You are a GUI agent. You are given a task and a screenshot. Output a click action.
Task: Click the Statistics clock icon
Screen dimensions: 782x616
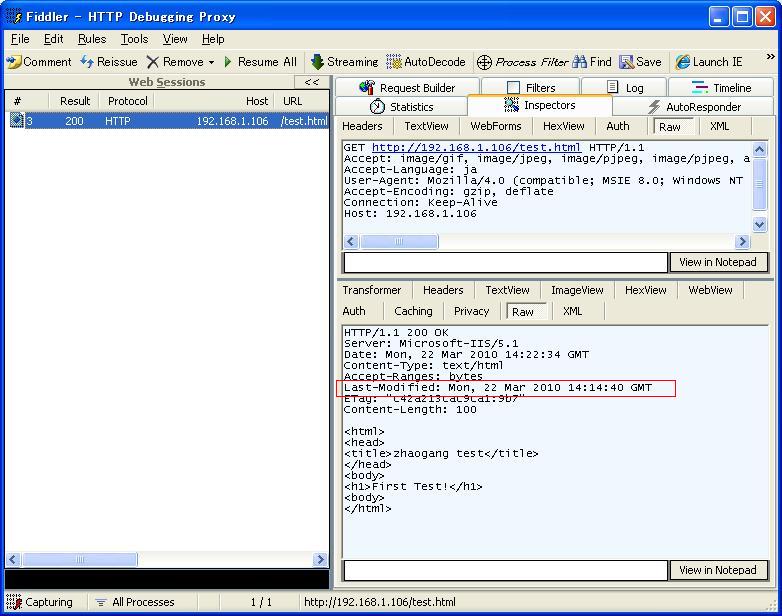pyautogui.click(x=377, y=106)
